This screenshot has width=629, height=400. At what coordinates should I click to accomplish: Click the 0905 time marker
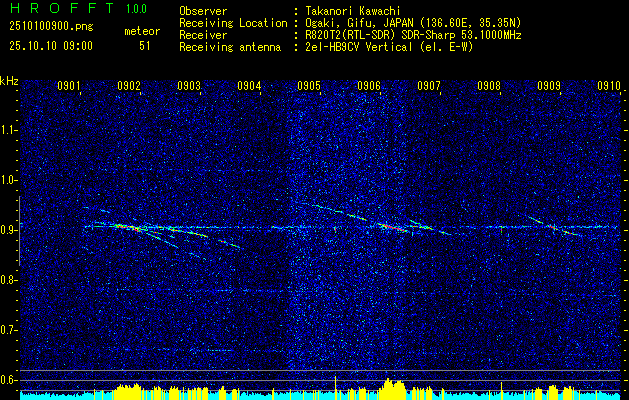309,85
